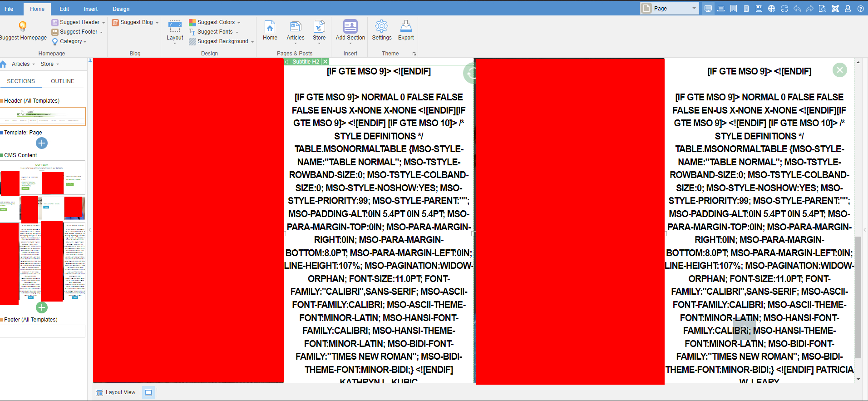Click the Store icon in ribbon

coord(319,26)
